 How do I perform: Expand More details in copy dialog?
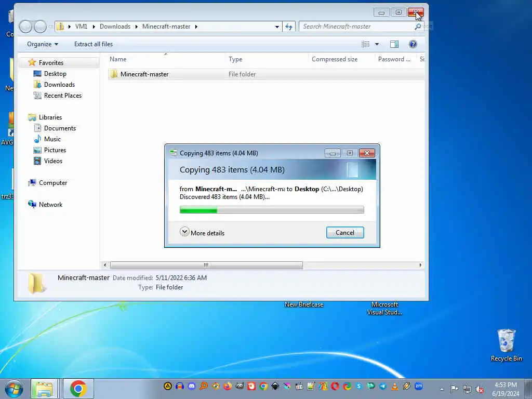pos(202,233)
